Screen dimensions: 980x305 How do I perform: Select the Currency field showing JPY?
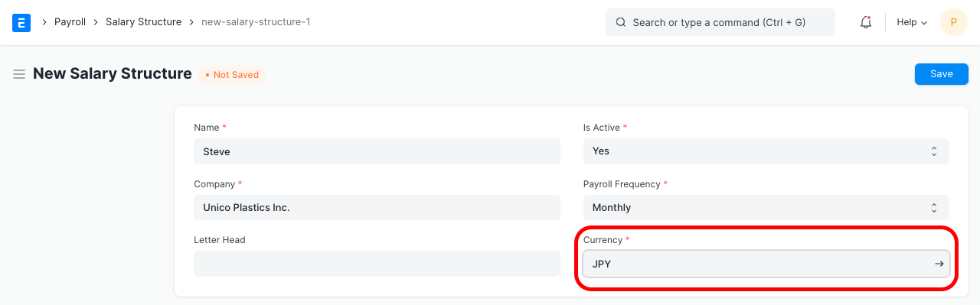(x=766, y=264)
